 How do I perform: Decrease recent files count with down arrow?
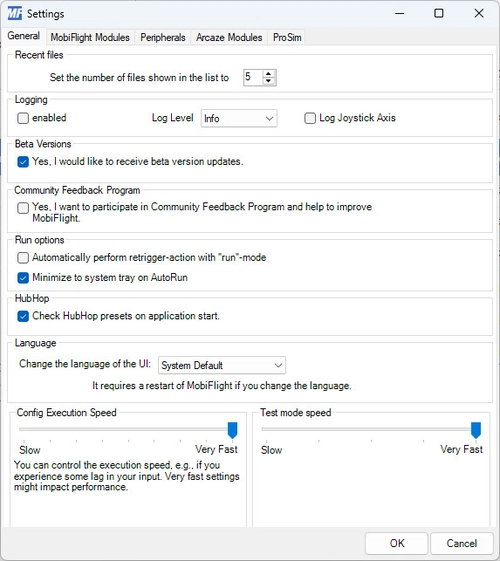[x=268, y=81]
